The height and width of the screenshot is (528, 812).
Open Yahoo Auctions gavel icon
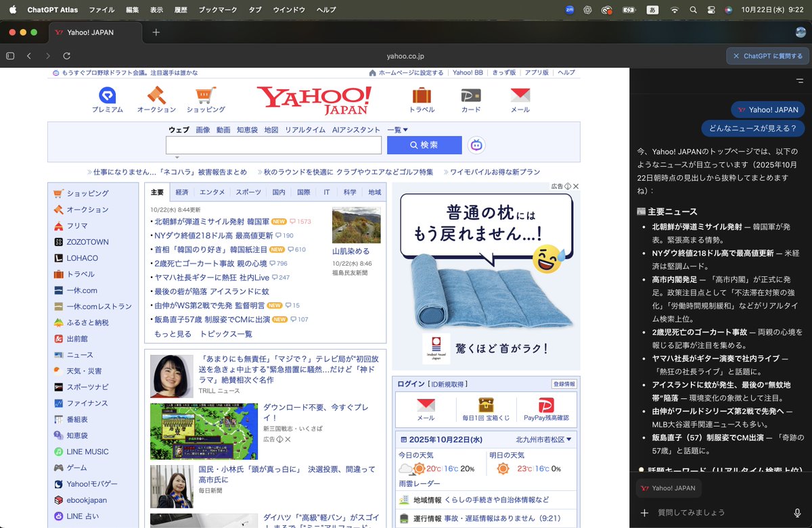pos(156,95)
